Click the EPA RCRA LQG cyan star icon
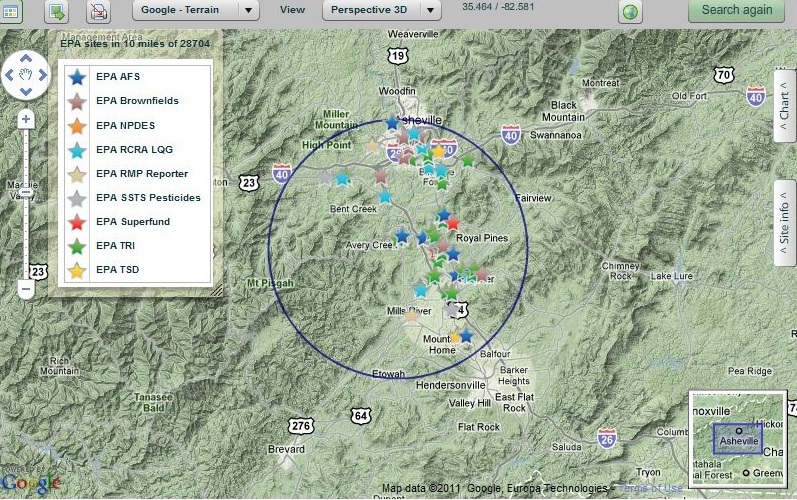Screen dimensions: 797x500 point(77,150)
